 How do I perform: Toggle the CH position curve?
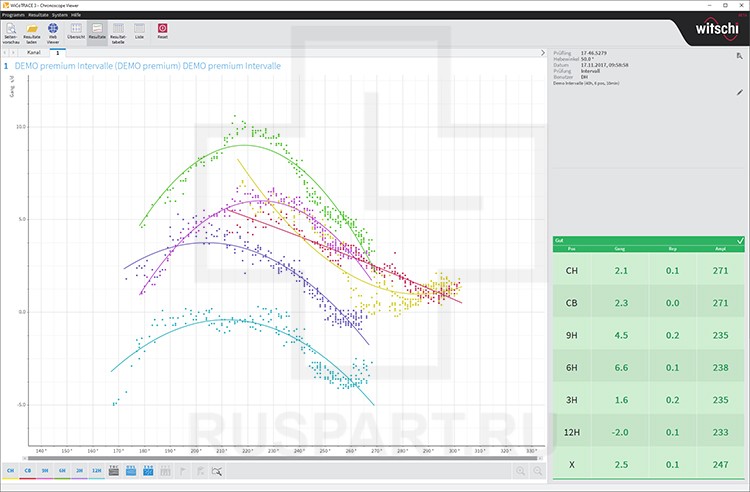coord(11,470)
